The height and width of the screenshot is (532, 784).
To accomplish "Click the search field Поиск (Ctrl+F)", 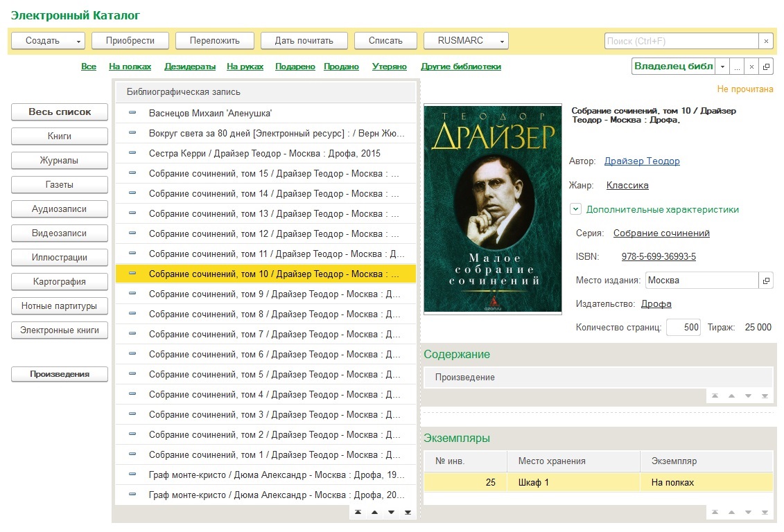I will tap(681, 41).
